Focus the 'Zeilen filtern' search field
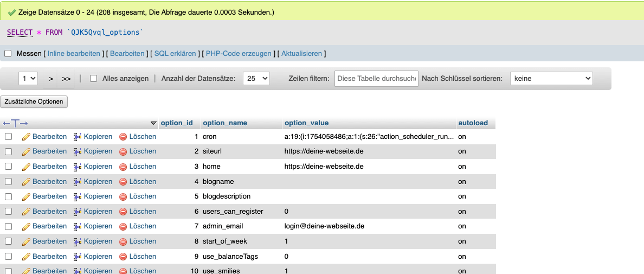Image resolution: width=644 pixels, height=274 pixels. click(x=376, y=79)
